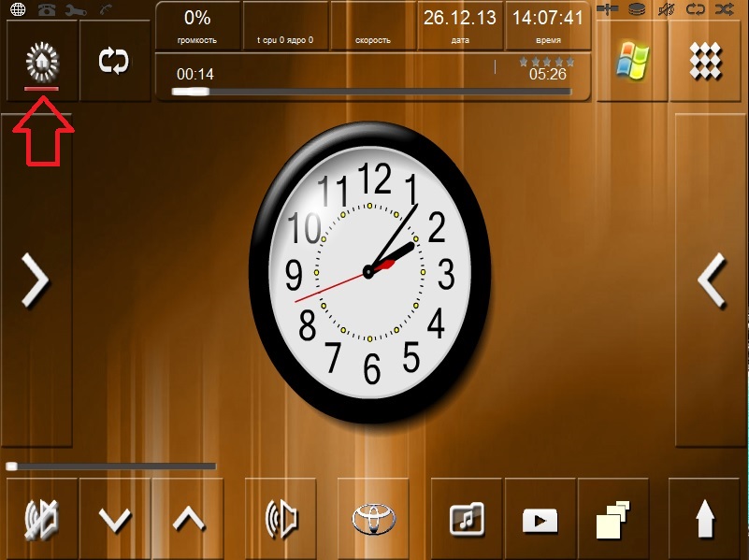
Task: Toggle the small muted speaker indicator
Action: [x=667, y=9]
